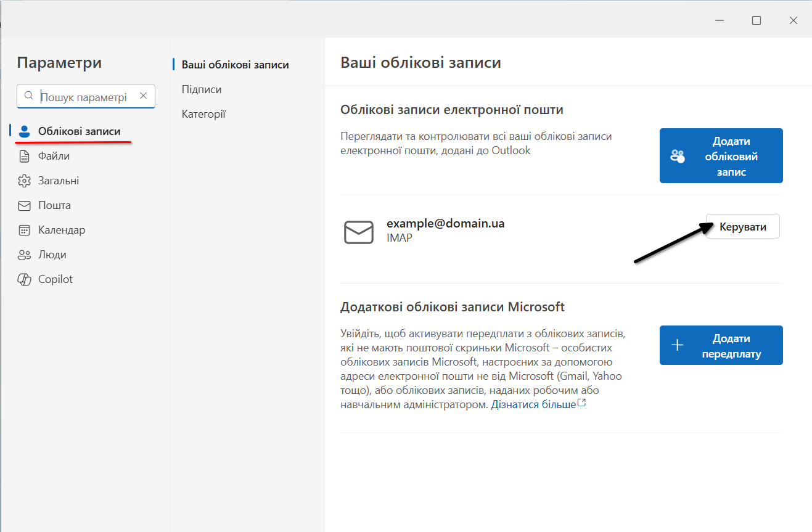Click the Files document icon

point(25,157)
